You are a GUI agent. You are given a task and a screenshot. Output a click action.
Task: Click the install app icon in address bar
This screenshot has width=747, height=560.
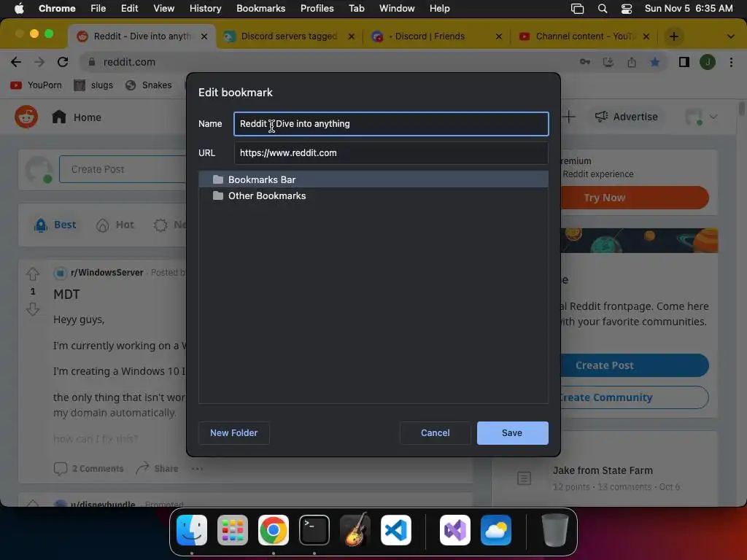(x=608, y=62)
